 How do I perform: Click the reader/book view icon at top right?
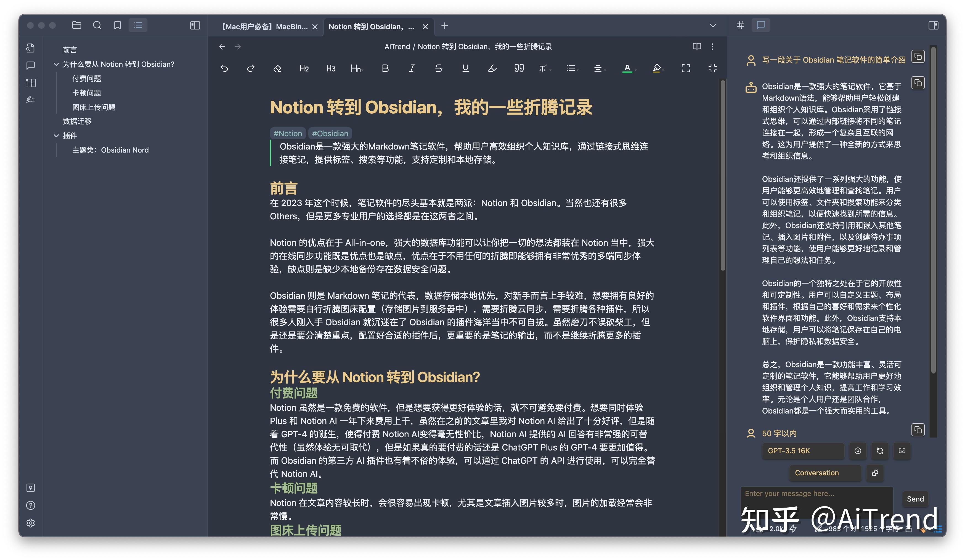click(697, 46)
